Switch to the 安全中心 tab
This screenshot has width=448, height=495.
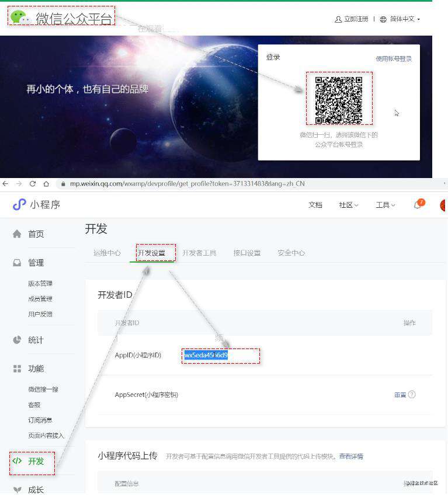point(291,253)
